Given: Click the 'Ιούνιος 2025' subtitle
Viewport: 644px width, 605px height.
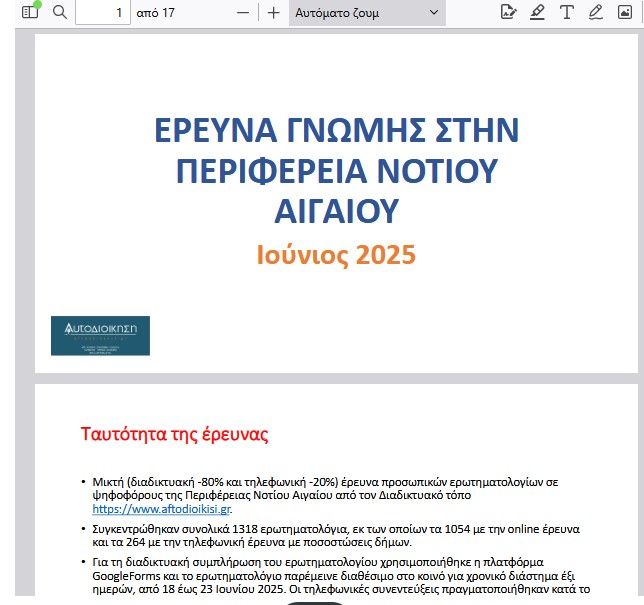Looking at the screenshot, I should (336, 255).
